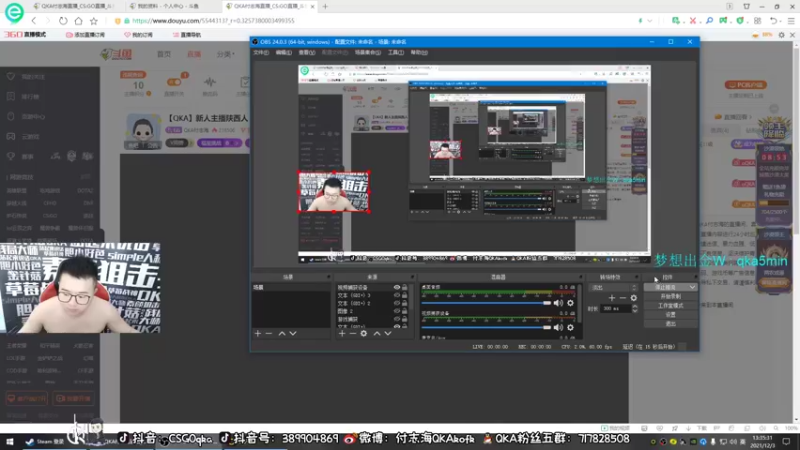Hide 文本 (GDI+) 3 source eye icon
Screen dimensions: 800x450
point(396,295)
